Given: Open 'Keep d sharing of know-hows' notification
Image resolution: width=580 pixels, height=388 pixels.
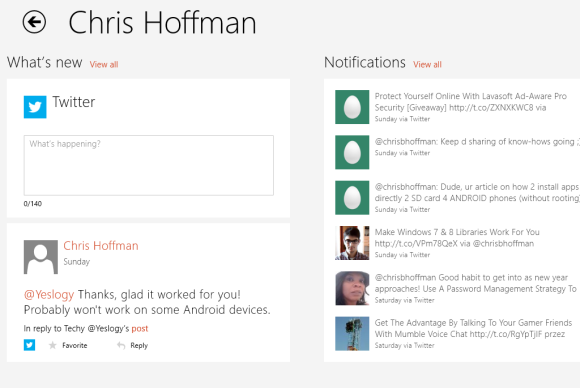Looking at the screenshot, I should [x=458, y=152].
